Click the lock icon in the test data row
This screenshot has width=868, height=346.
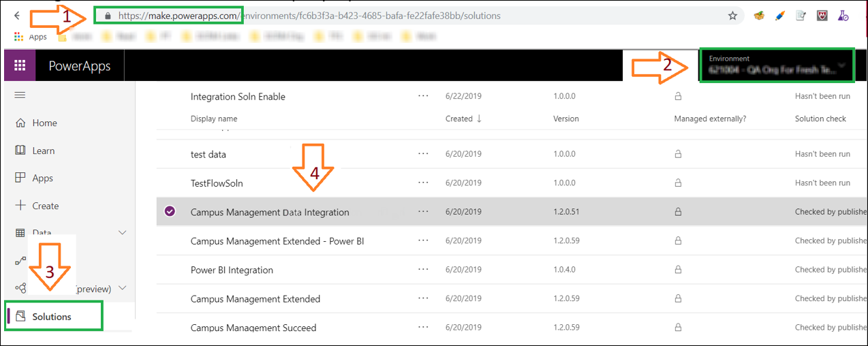(x=678, y=155)
